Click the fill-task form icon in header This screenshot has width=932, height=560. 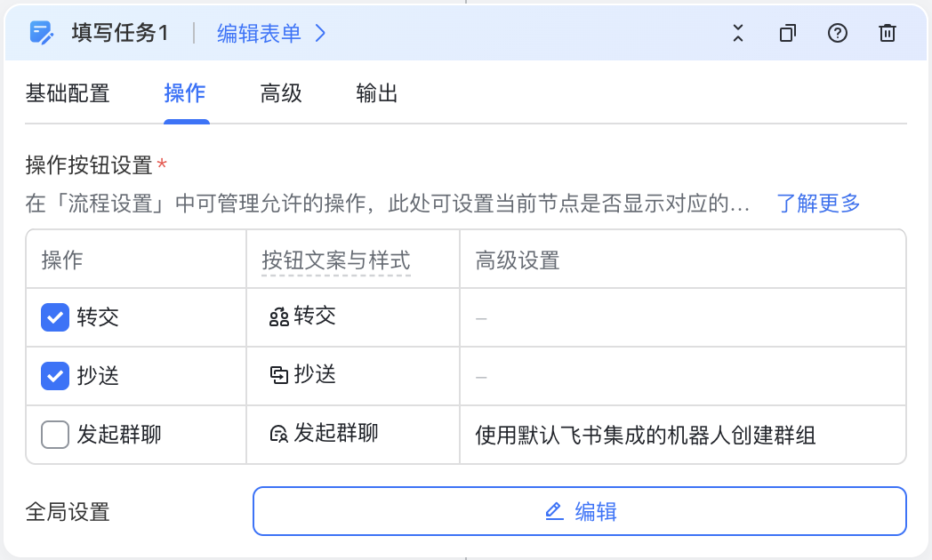pyautogui.click(x=41, y=33)
